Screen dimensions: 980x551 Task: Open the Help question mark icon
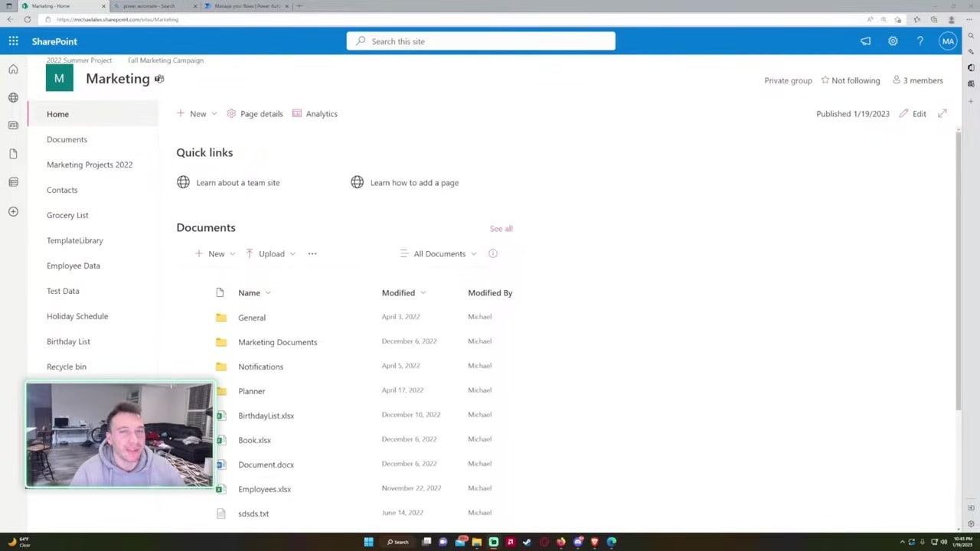tap(920, 41)
